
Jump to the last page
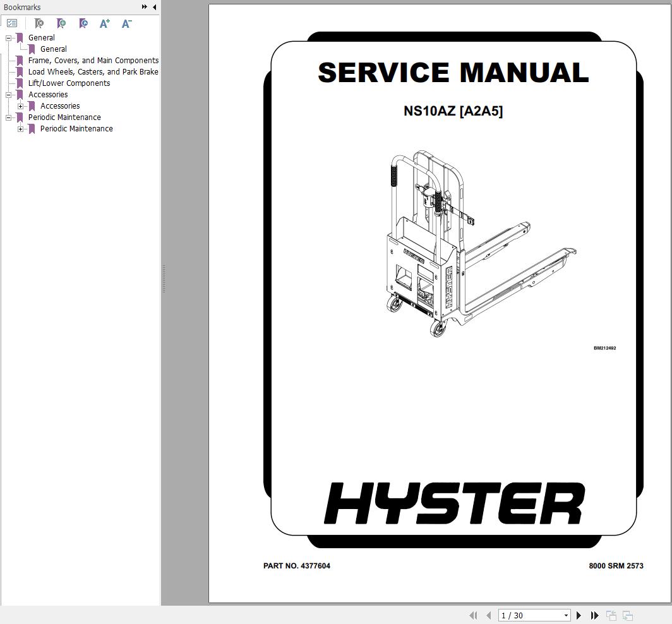tap(594, 615)
